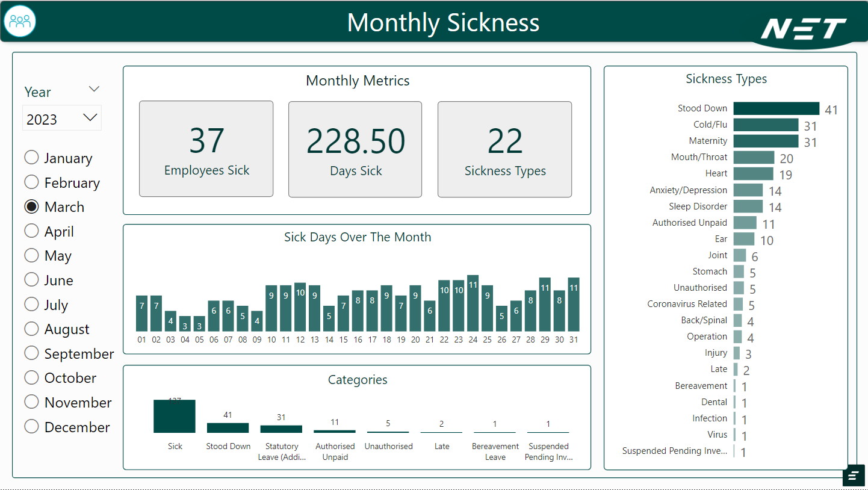Screen dimensions: 868x490
Task: Select the March radio button
Action: [31, 206]
